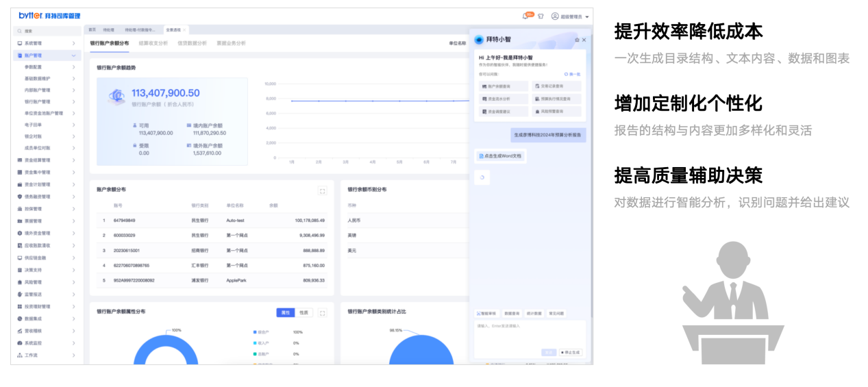Select the 风险预警查询 shortcut in assistant
Viewport: 868px width, 387px height.
click(x=556, y=111)
